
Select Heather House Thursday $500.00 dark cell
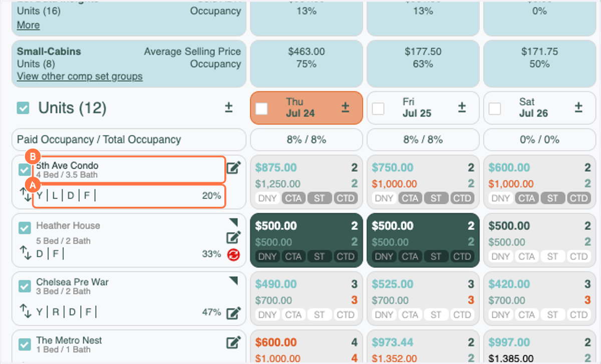point(306,240)
